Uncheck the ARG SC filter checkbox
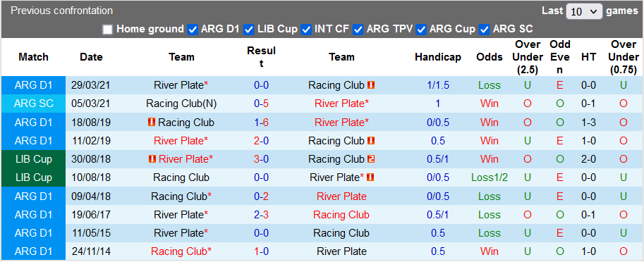Viewport: 644px width, 262px height. tap(485, 30)
